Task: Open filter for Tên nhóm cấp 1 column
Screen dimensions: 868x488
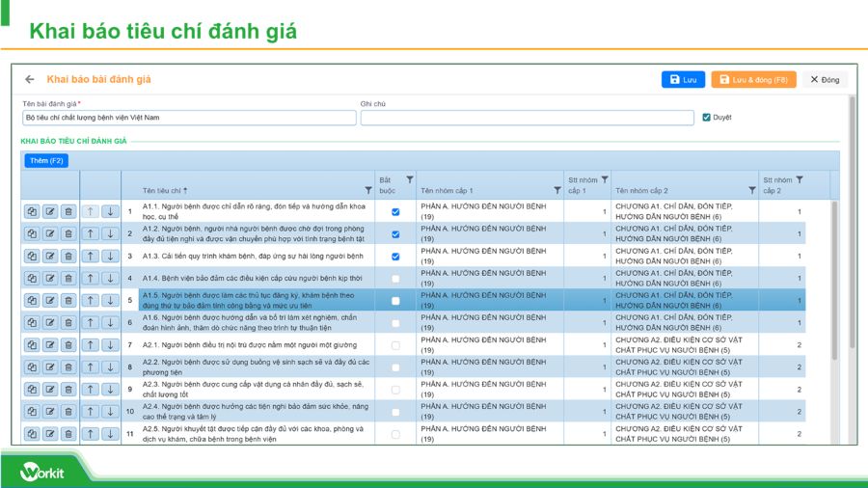Action: pyautogui.click(x=556, y=190)
